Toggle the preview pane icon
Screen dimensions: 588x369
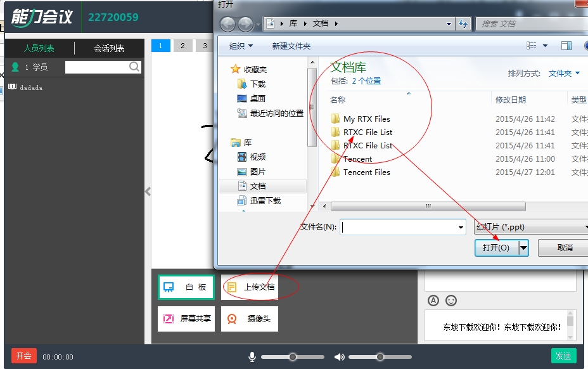click(566, 46)
